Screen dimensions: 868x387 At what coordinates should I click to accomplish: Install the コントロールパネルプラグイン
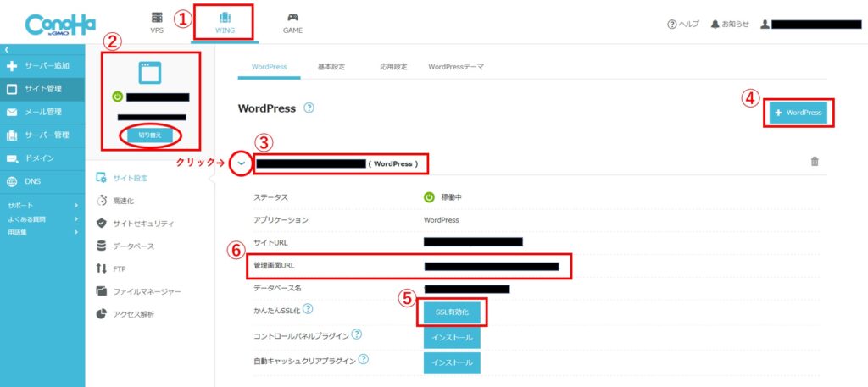(x=453, y=338)
